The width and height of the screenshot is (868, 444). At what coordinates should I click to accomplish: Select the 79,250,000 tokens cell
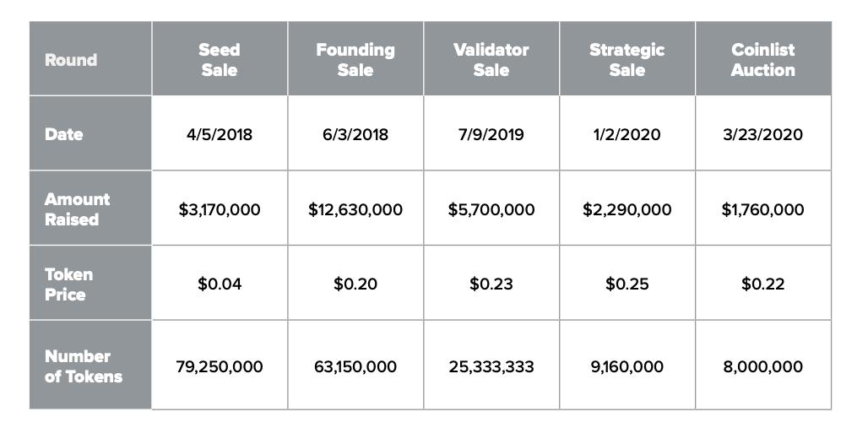[220, 367]
